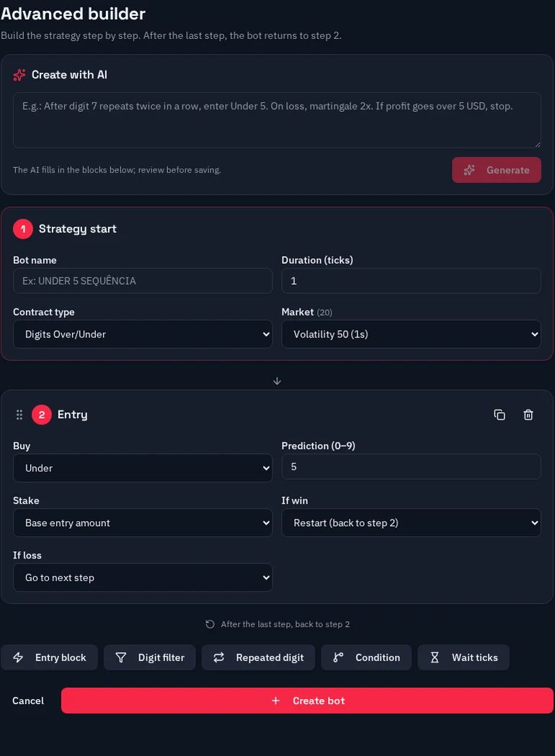Click the 'Create with AI' title
Viewport: 555px width, 756px height.
click(x=69, y=75)
